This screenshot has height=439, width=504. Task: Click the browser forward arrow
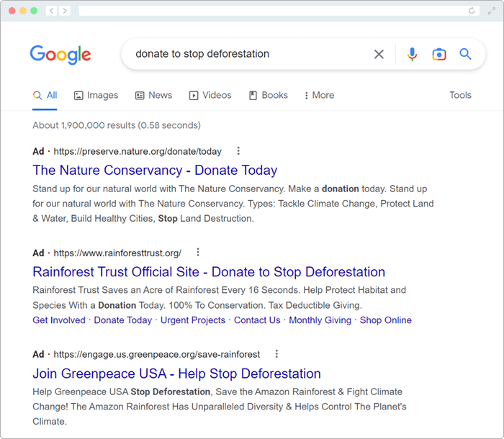65,11
